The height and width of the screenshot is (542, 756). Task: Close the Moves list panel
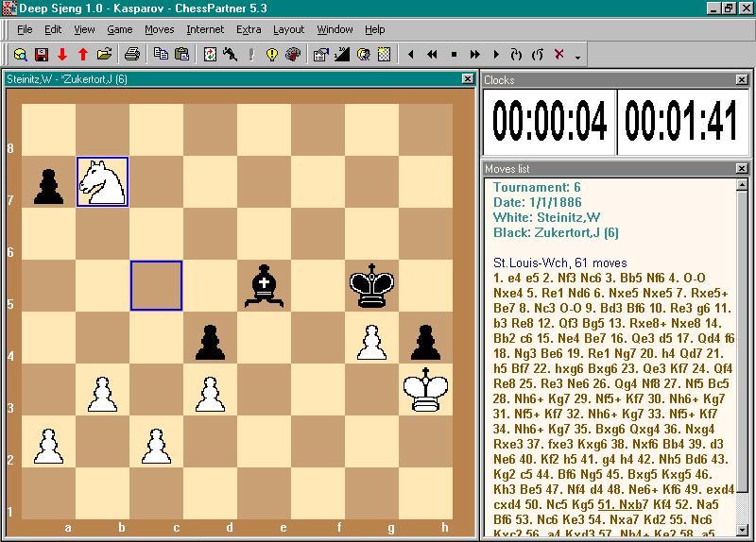(741, 169)
